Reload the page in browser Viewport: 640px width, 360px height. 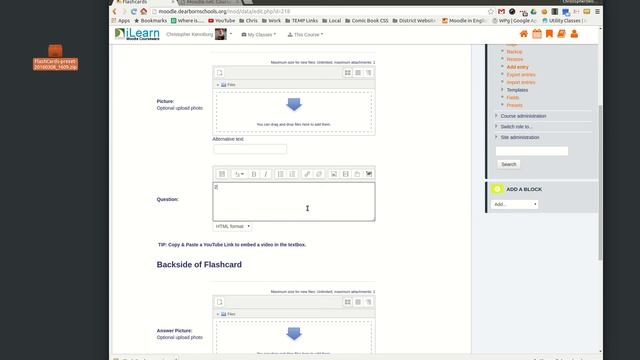(133, 11)
